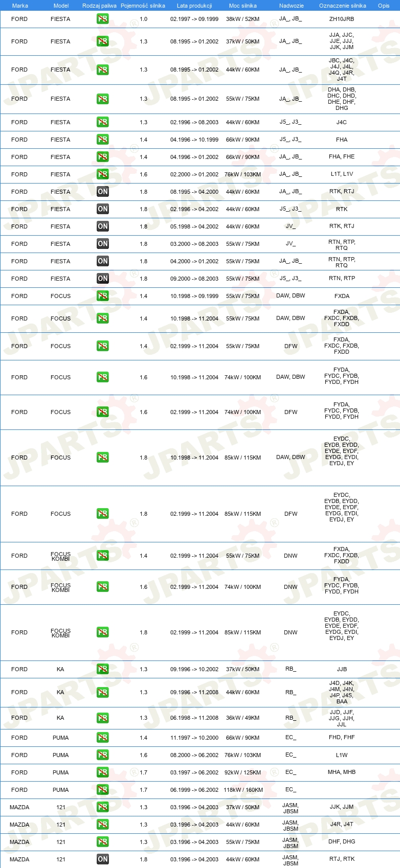This screenshot has width=400, height=868.
Task: Click the Model column header
Action: pyautogui.click(x=61, y=6)
